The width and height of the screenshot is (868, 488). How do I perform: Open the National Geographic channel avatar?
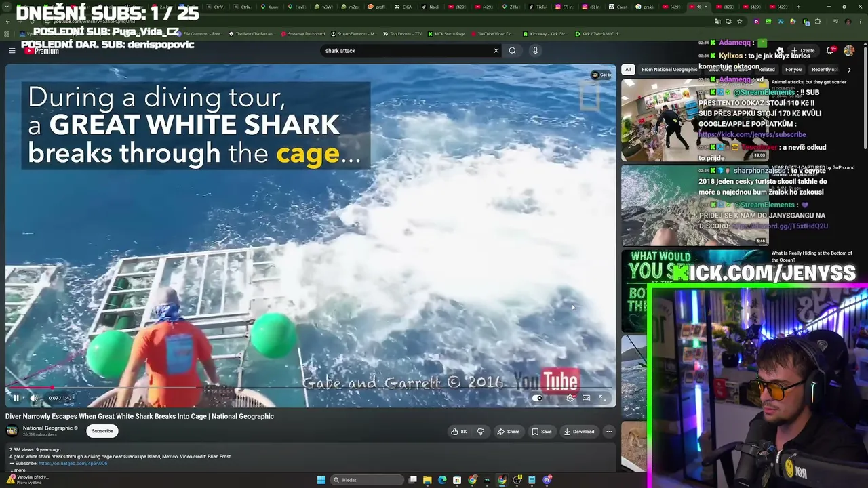(12, 431)
